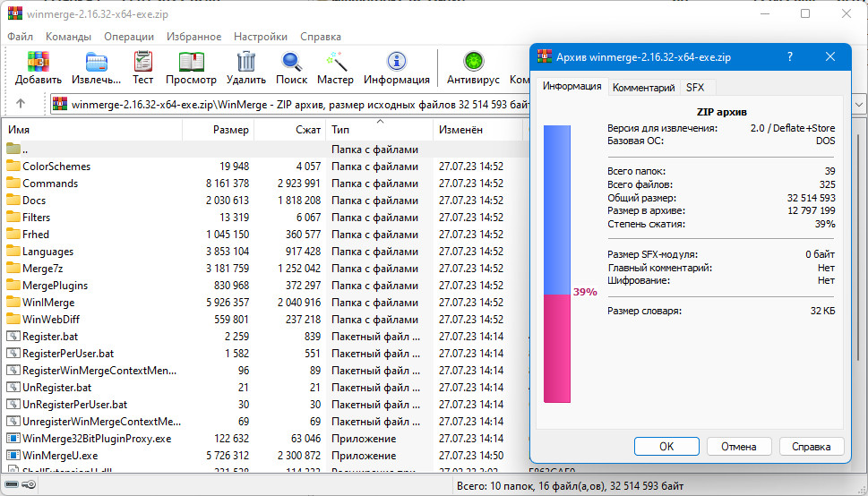
Task: Sort by the Тип column header
Action: coord(380,130)
